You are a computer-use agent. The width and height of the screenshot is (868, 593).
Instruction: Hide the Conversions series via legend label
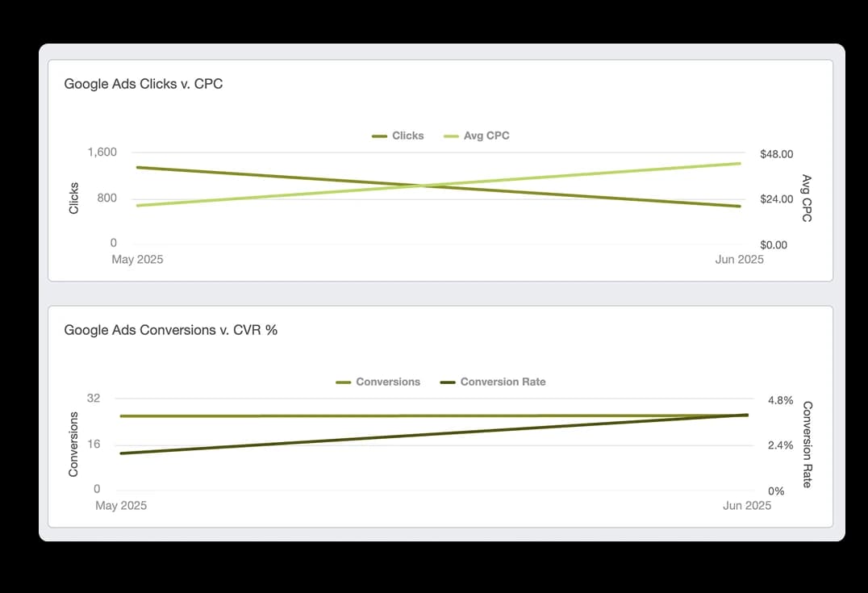[388, 382]
